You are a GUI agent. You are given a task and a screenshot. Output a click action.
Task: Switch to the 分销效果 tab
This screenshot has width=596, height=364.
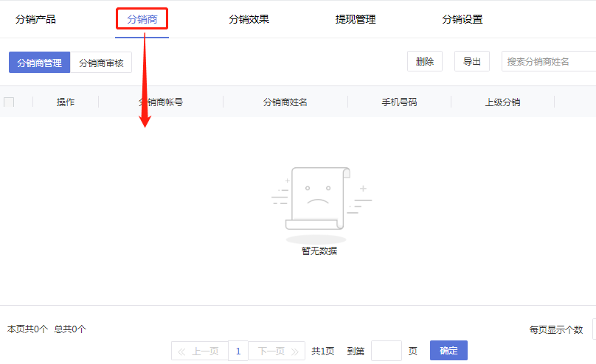coord(249,19)
